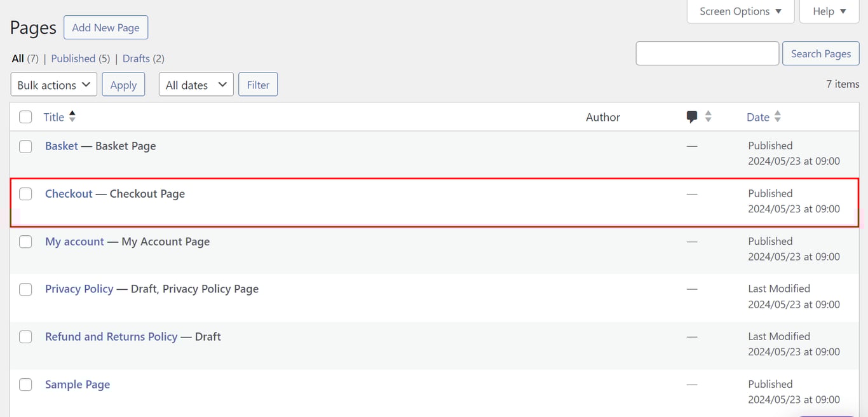Sort the page list by Date

(x=757, y=117)
